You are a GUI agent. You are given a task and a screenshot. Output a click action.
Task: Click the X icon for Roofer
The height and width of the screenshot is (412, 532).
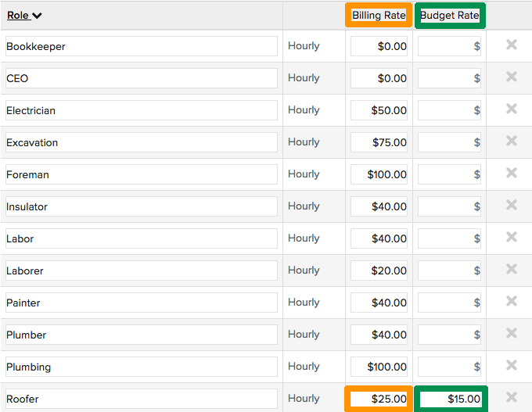pos(512,397)
